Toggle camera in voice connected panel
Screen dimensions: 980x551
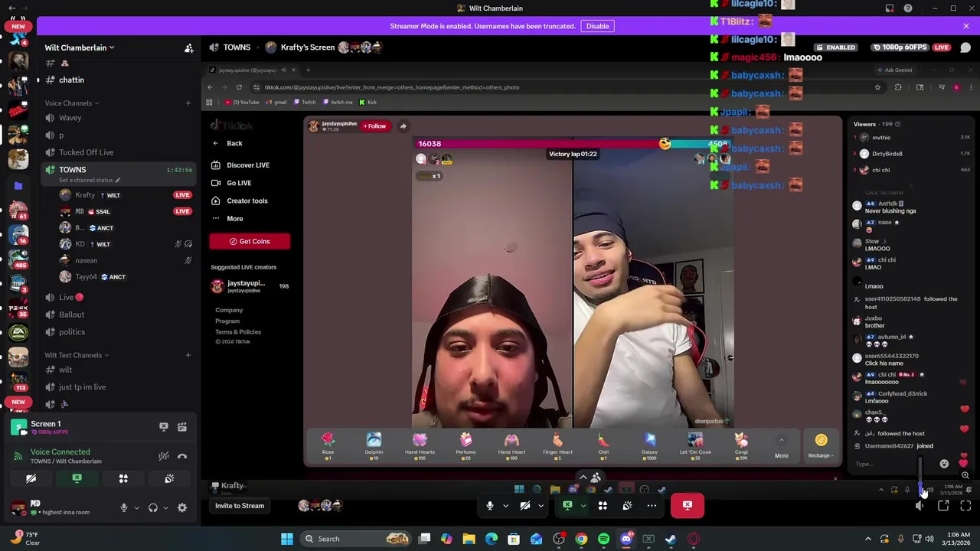click(x=31, y=478)
